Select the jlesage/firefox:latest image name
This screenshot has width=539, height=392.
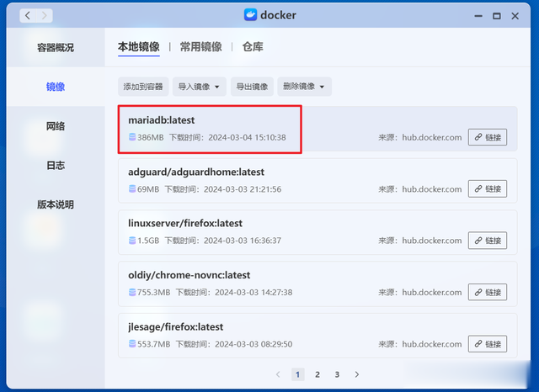click(x=176, y=327)
